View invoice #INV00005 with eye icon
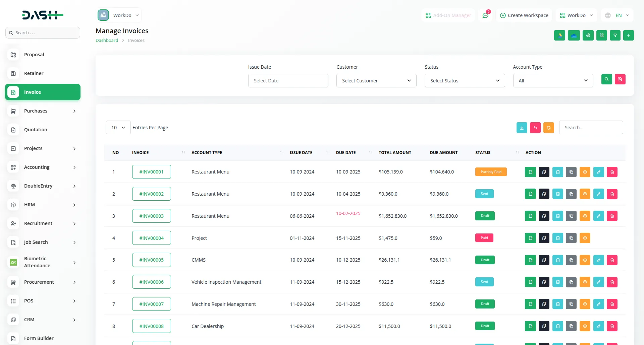Image resolution: width=644 pixels, height=345 pixels. tap(585, 260)
